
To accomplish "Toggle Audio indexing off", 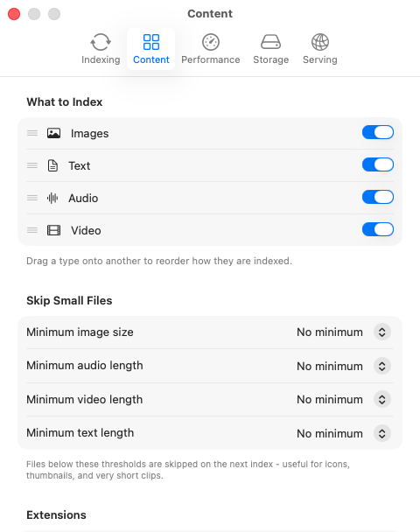I will click(378, 197).
